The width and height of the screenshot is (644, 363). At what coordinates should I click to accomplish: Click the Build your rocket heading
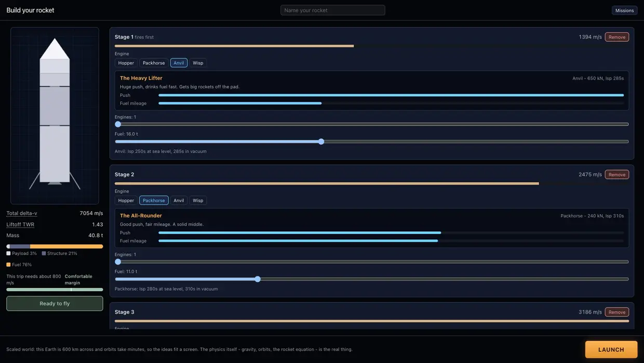(31, 10)
